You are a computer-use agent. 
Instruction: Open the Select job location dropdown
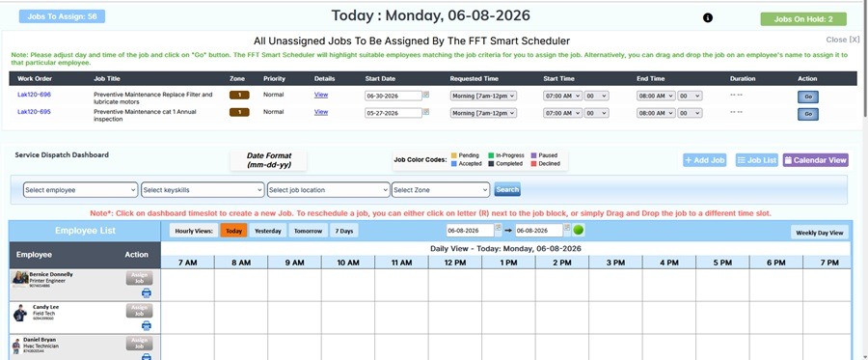[328, 190]
